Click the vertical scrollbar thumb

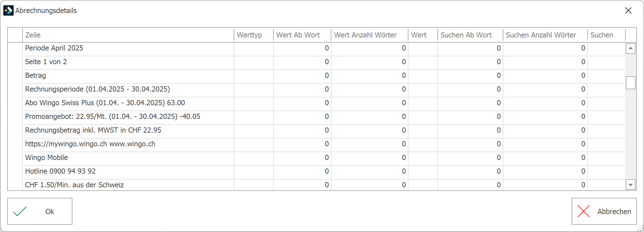(631, 83)
